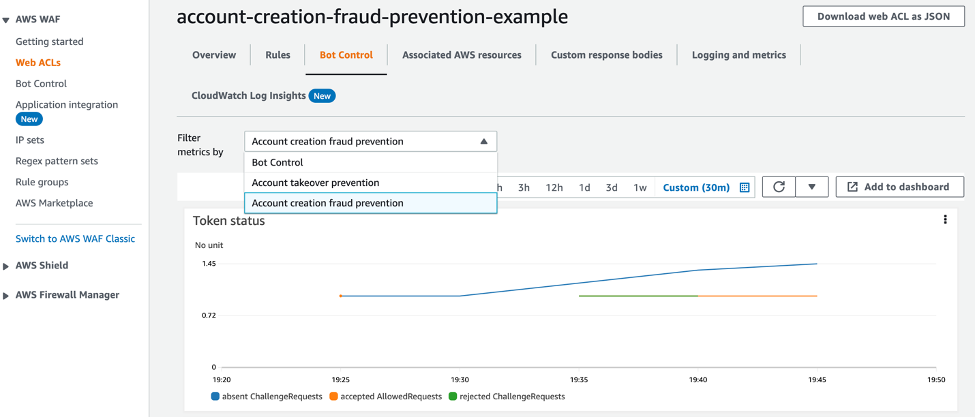Click the web ACL name heading

pyautogui.click(x=372, y=17)
